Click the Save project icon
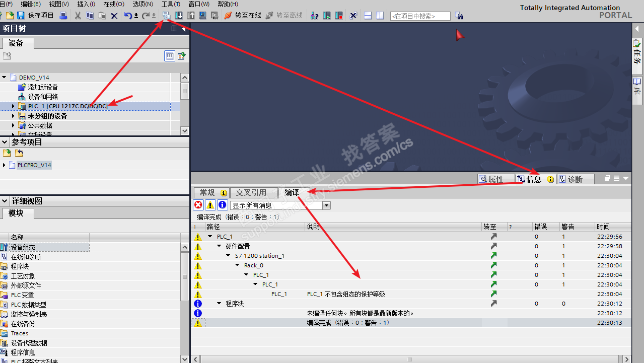The height and width of the screenshot is (363, 644). pos(21,16)
